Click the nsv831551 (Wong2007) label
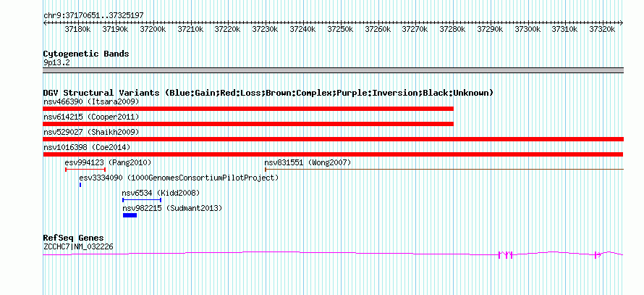This screenshot has width=644, height=295. [x=308, y=162]
